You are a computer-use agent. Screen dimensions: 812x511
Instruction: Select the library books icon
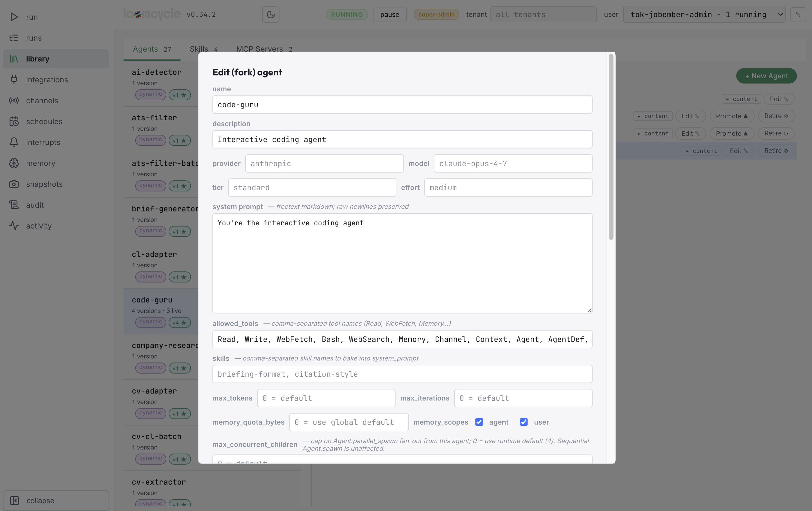click(14, 59)
